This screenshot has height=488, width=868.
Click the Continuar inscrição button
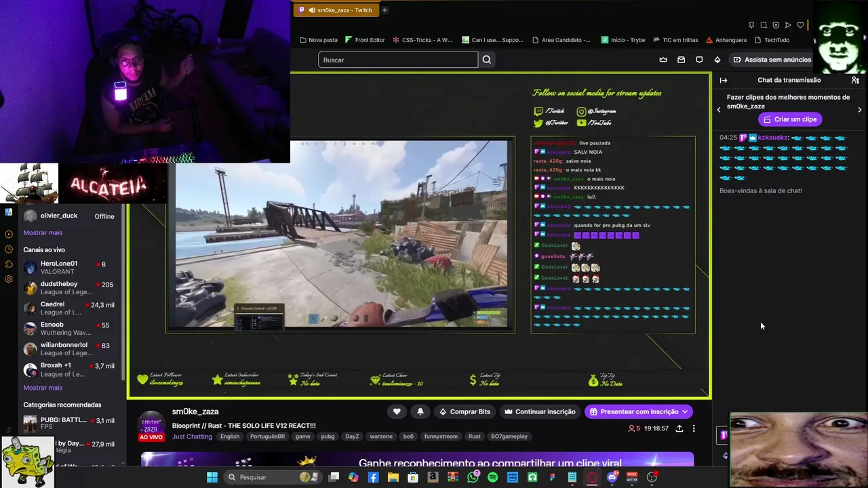coord(539,411)
